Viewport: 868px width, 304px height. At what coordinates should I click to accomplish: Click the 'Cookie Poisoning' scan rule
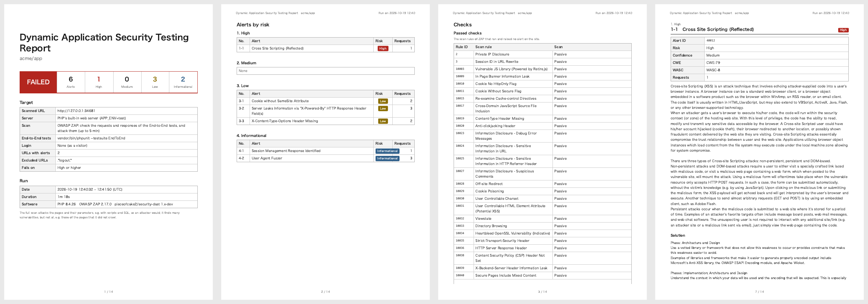click(x=489, y=191)
